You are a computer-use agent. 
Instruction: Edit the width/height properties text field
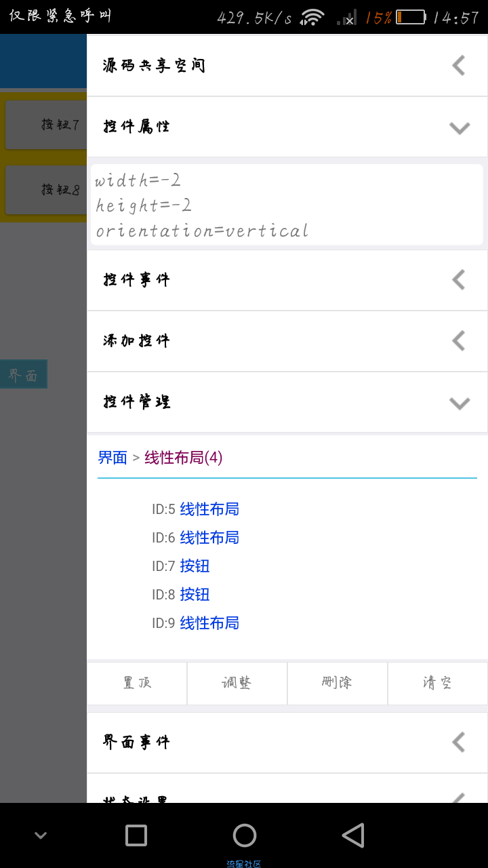(x=287, y=205)
